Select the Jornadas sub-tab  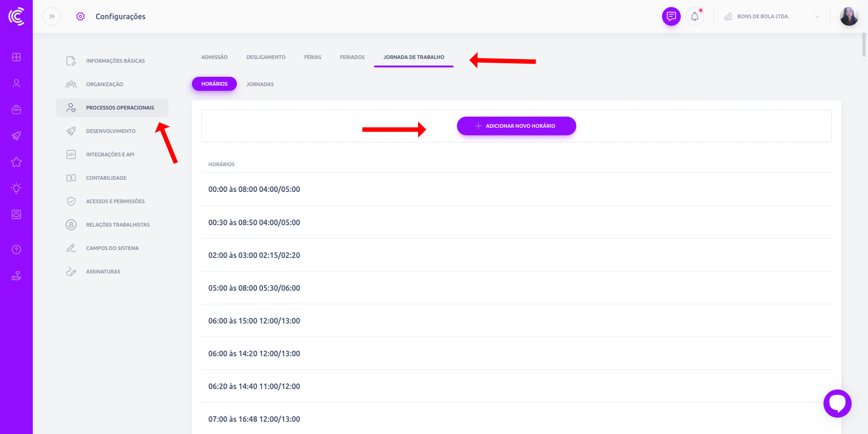click(260, 84)
